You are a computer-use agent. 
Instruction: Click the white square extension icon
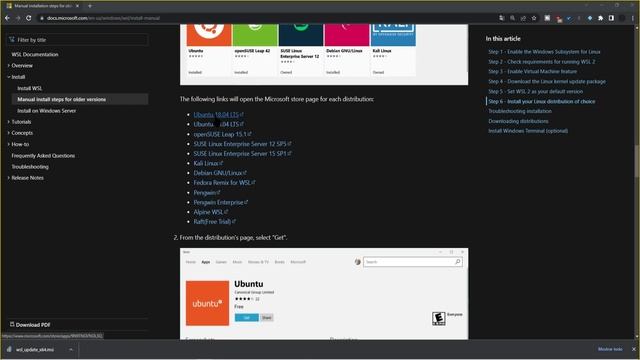(547, 18)
